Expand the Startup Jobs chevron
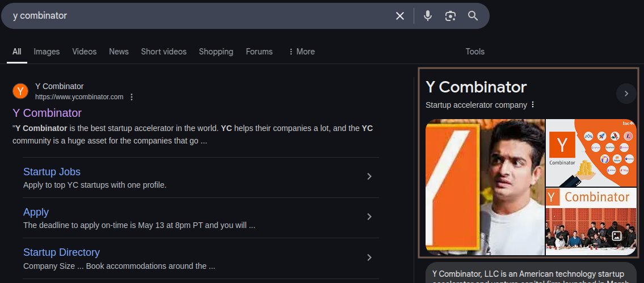The height and width of the screenshot is (283, 644). 369,176
